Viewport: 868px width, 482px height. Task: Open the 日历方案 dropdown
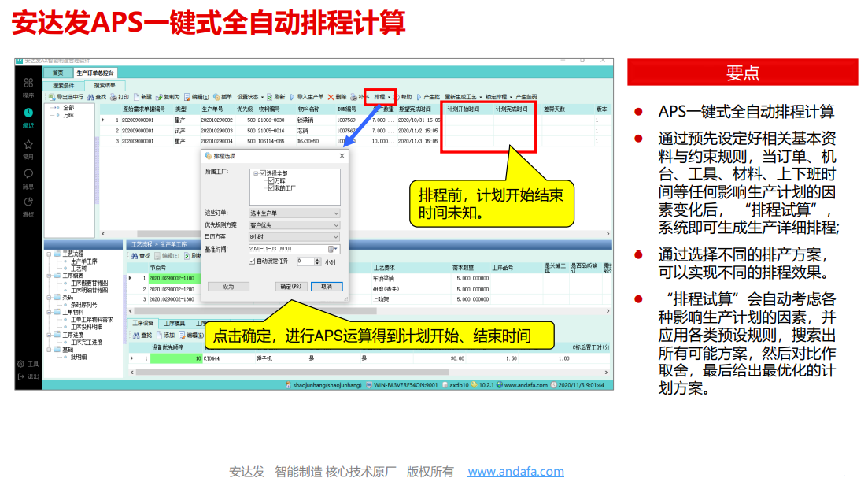[294, 237]
